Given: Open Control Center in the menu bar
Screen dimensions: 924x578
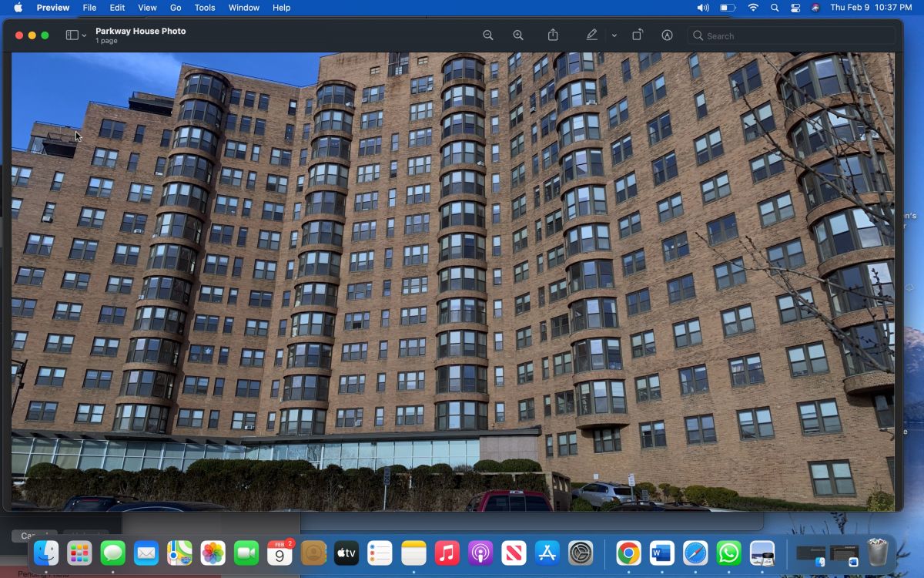Looking at the screenshot, I should 795,8.
